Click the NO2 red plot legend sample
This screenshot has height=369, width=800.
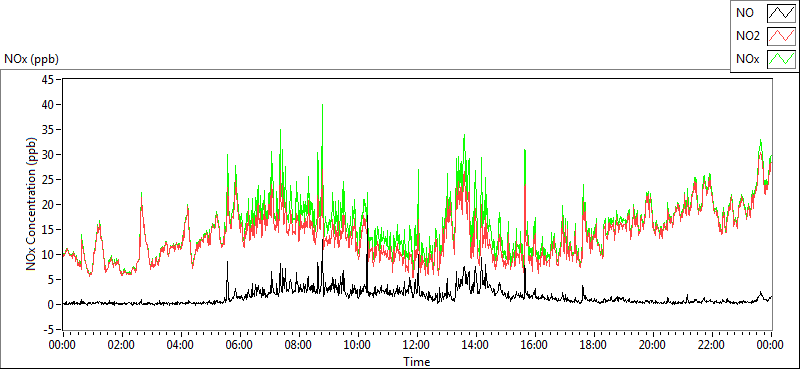pos(782,36)
